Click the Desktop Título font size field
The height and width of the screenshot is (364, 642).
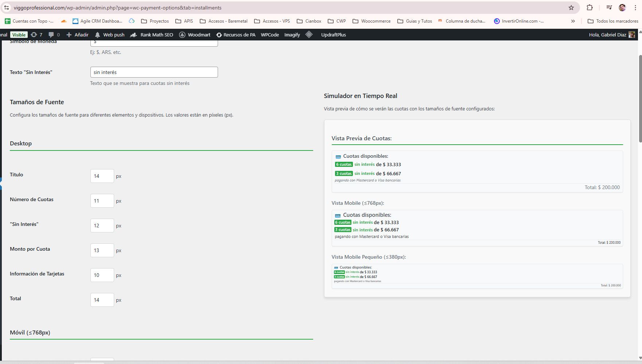coord(102,176)
